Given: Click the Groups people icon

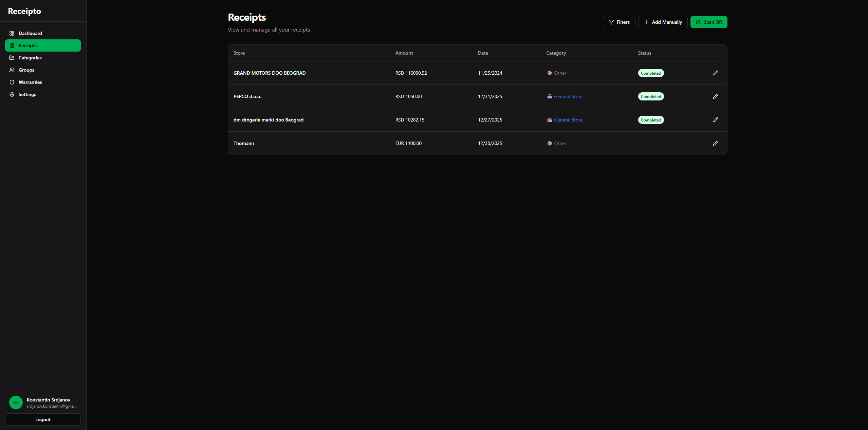Looking at the screenshot, I should tap(12, 70).
